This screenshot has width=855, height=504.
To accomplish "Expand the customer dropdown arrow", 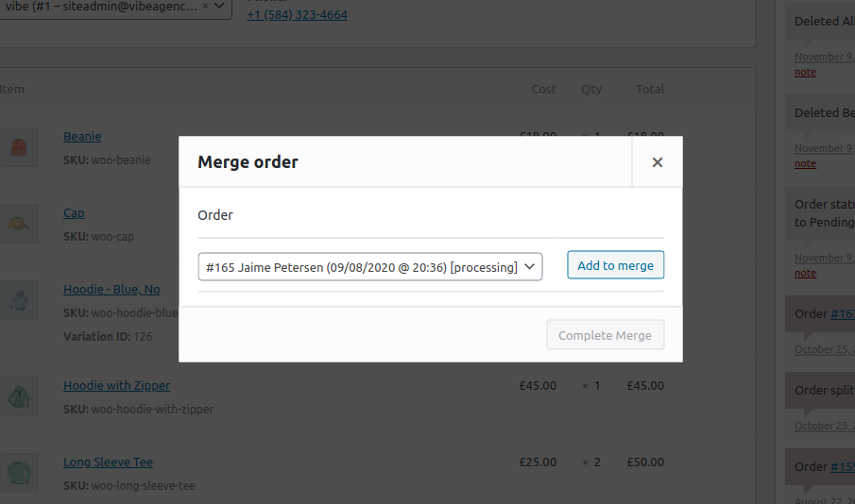I will [220, 6].
